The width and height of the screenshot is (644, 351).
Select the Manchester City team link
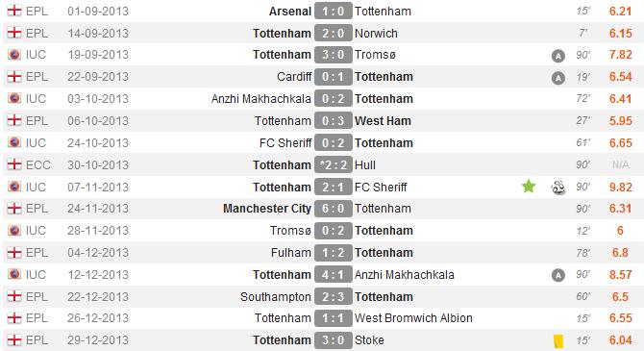267,209
